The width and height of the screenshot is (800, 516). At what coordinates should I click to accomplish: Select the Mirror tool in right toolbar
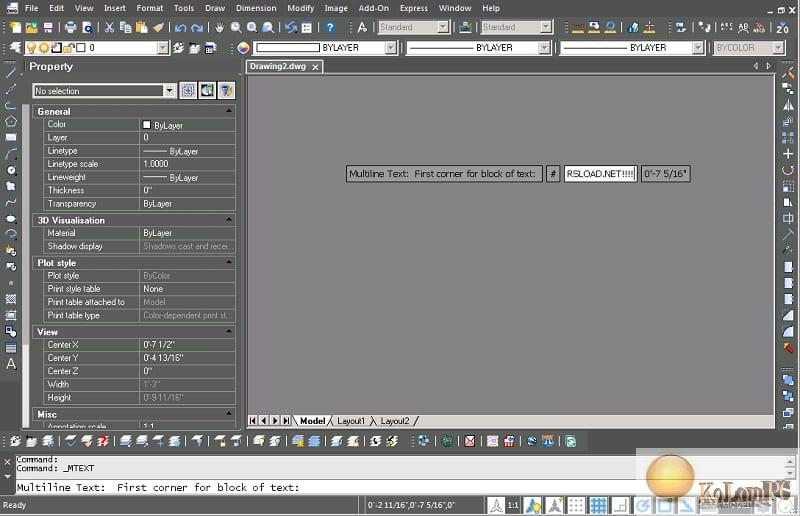click(x=788, y=105)
